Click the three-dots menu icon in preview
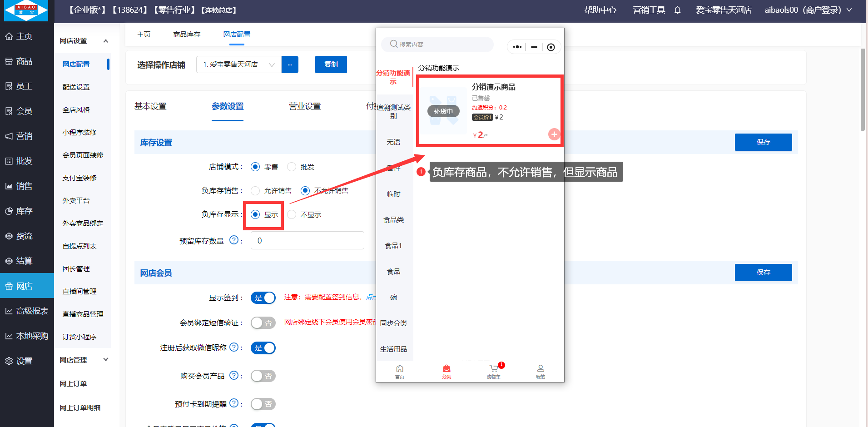 click(x=517, y=47)
